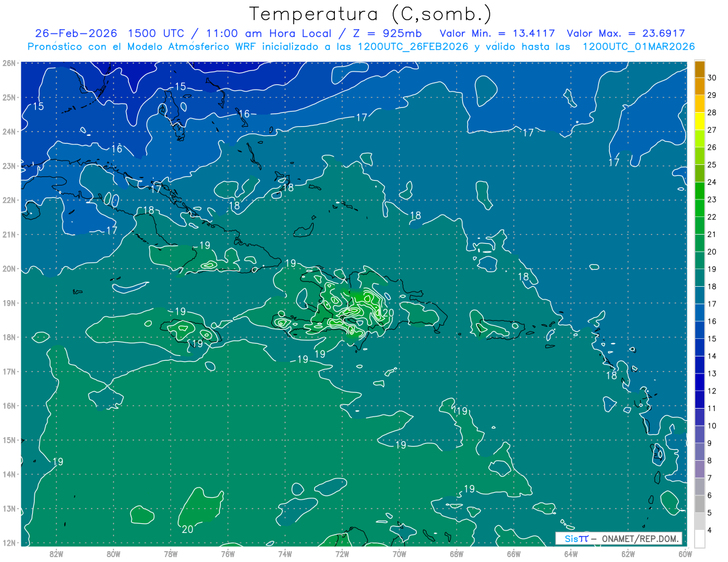Click the latitude axis label "13N"

[9, 509]
